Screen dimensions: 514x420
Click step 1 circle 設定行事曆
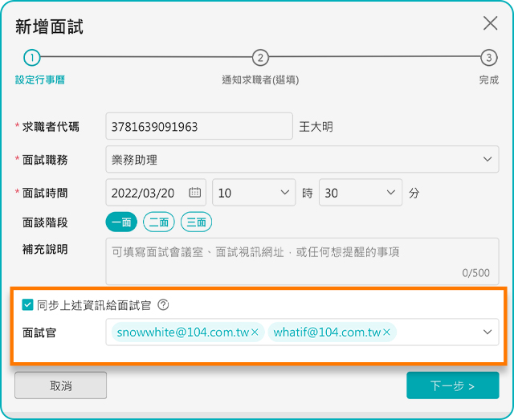pyautogui.click(x=32, y=58)
